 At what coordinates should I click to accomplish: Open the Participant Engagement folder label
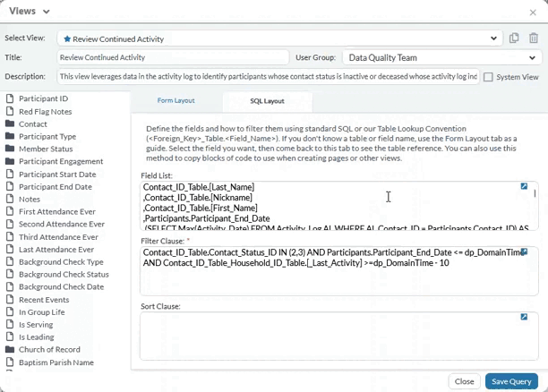[x=61, y=161]
